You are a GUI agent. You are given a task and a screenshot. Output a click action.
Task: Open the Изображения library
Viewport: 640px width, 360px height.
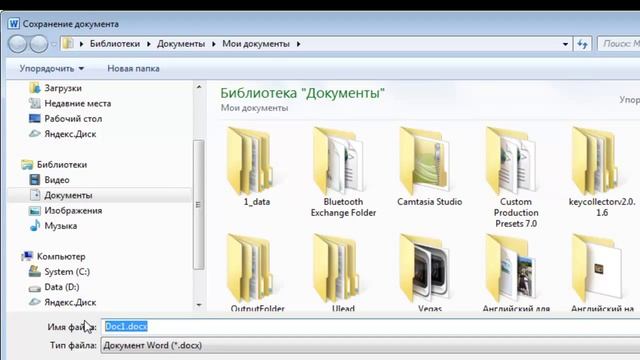[x=66, y=211]
